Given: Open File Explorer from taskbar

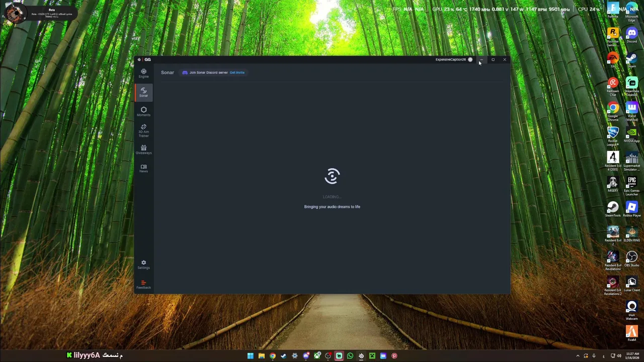Looking at the screenshot, I should click(x=261, y=356).
